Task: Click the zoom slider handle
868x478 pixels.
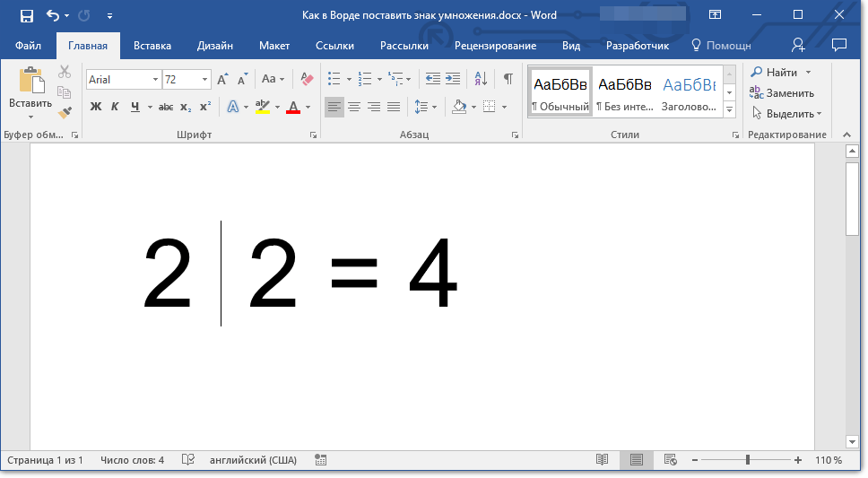Action: 748,460
